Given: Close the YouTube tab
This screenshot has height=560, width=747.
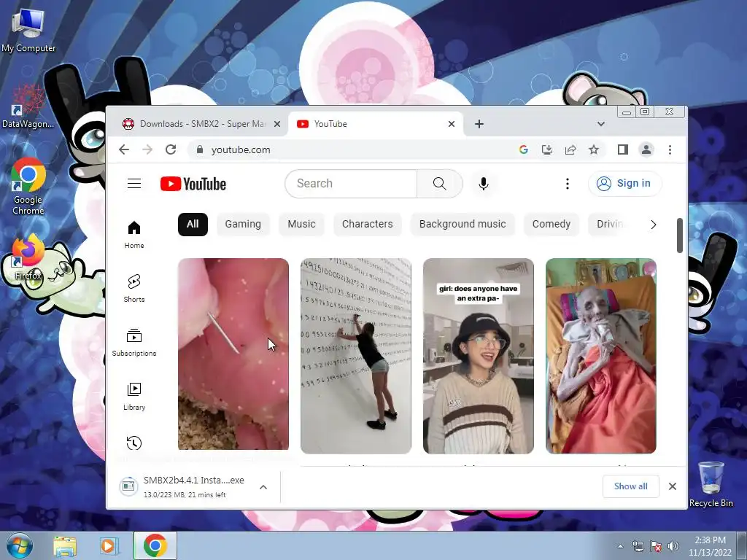Looking at the screenshot, I should [x=452, y=124].
